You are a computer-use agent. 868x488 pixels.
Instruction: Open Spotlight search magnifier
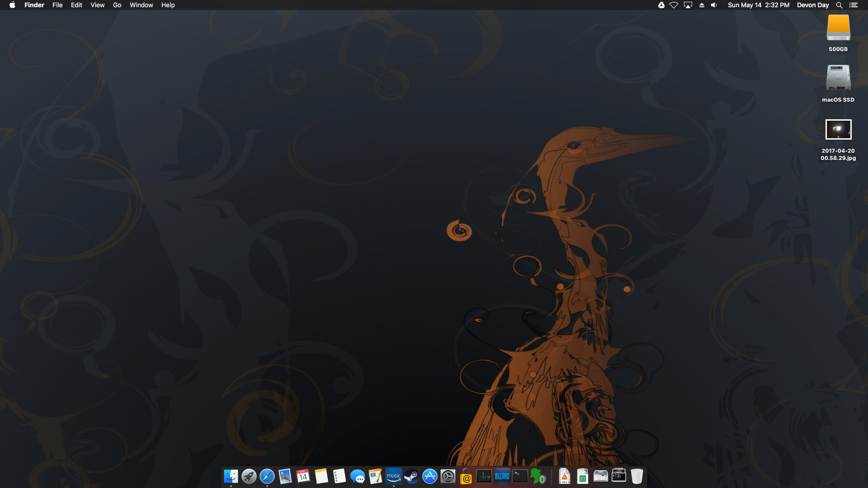[x=839, y=5]
